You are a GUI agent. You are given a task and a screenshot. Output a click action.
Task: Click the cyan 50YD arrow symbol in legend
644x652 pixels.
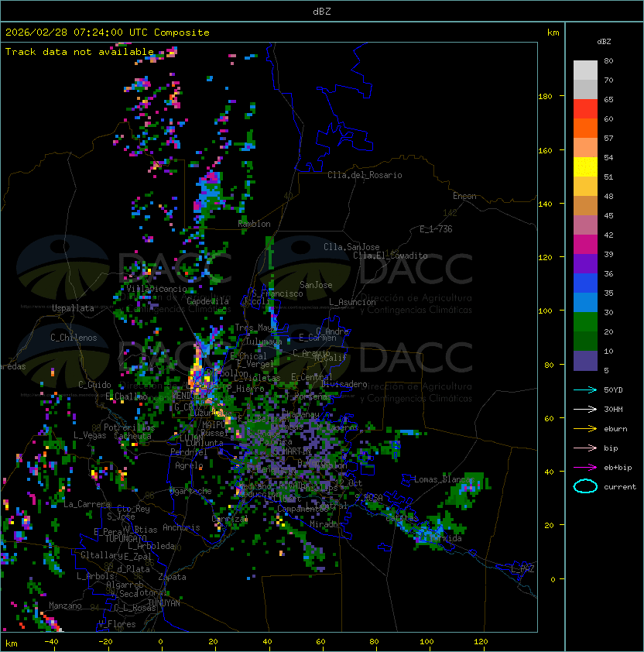click(585, 390)
